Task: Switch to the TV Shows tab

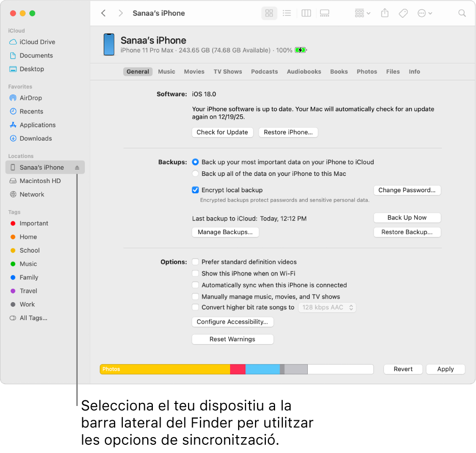Action: pos(228,72)
